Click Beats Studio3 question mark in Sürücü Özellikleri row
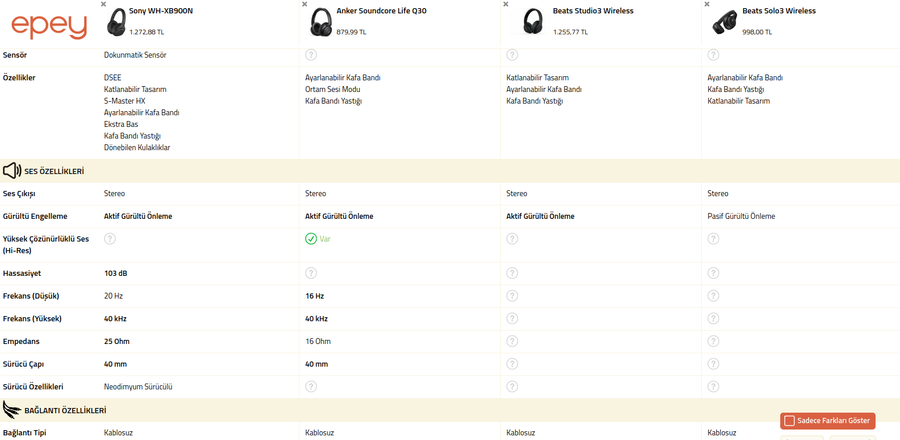The image size is (900, 440). coord(512,387)
